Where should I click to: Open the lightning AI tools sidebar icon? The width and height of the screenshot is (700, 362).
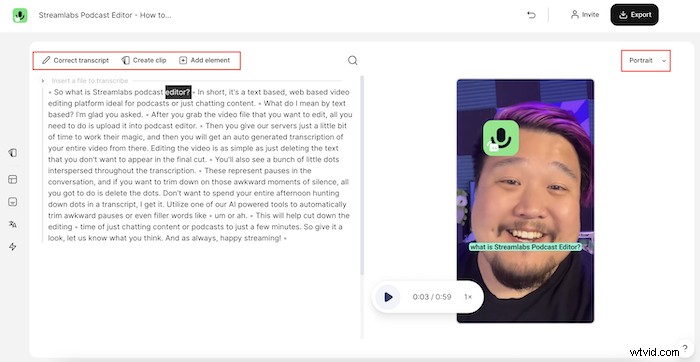click(x=12, y=246)
